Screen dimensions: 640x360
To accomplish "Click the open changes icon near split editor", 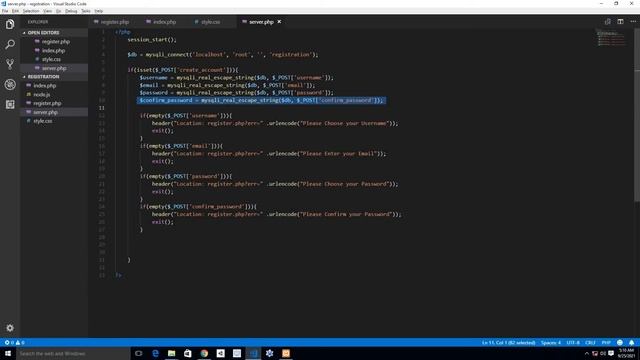I will [x=608, y=22].
